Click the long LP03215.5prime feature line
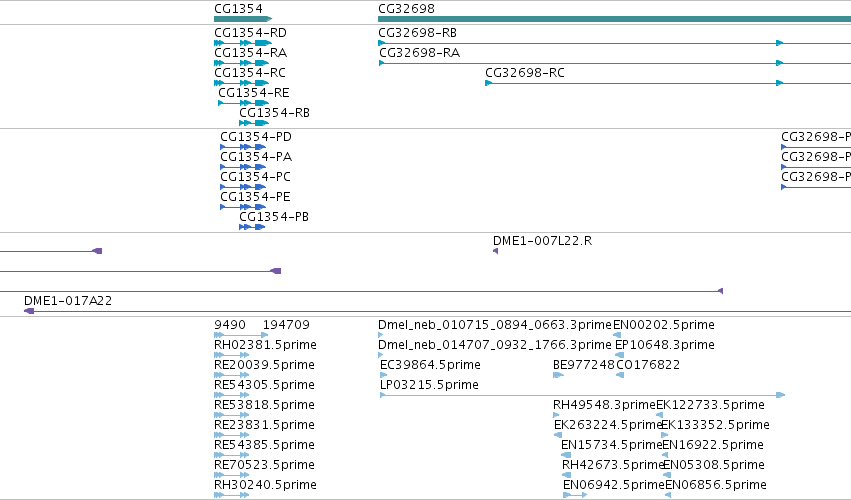The image size is (851, 500). pyautogui.click(x=582, y=395)
